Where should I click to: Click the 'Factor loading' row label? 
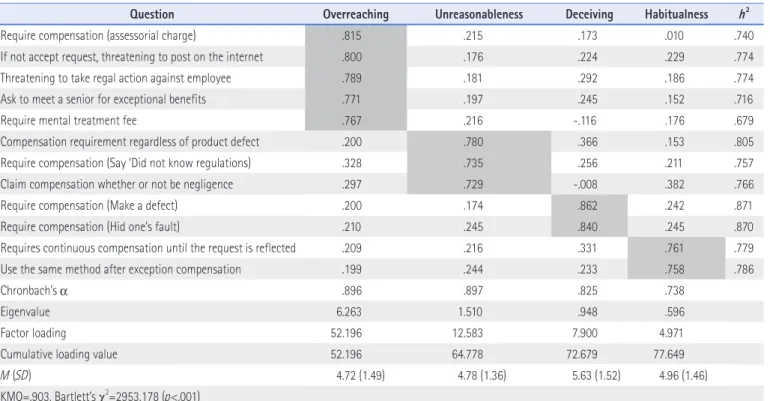pos(33,333)
